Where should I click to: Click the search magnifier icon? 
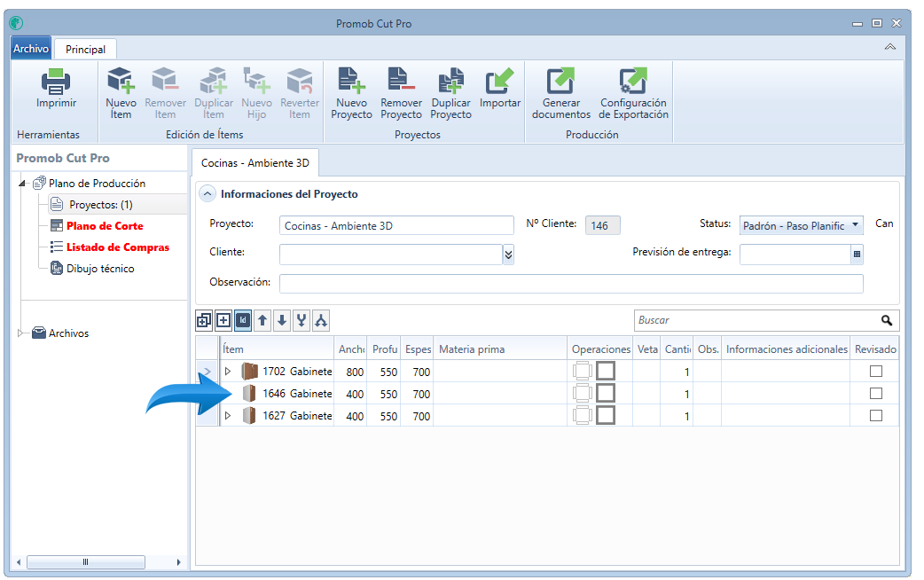click(886, 320)
